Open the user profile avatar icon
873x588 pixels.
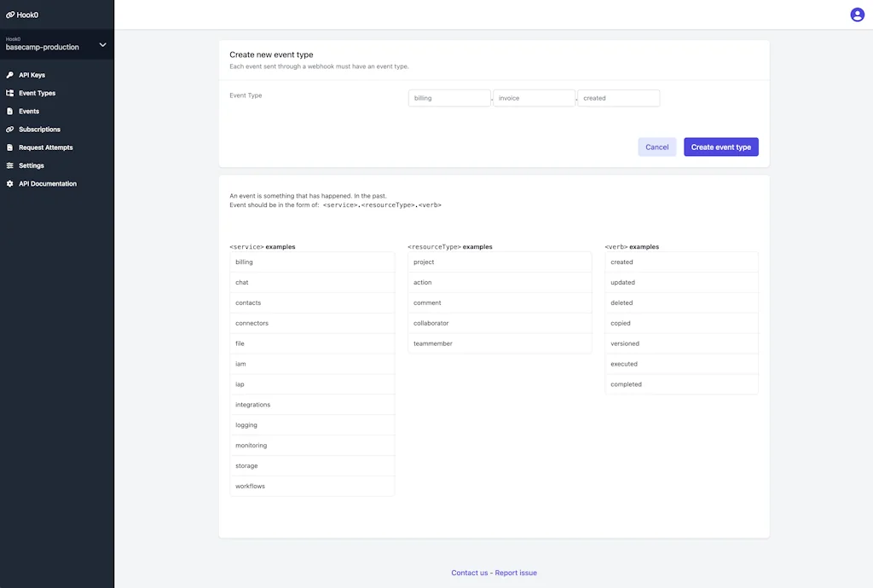857,14
